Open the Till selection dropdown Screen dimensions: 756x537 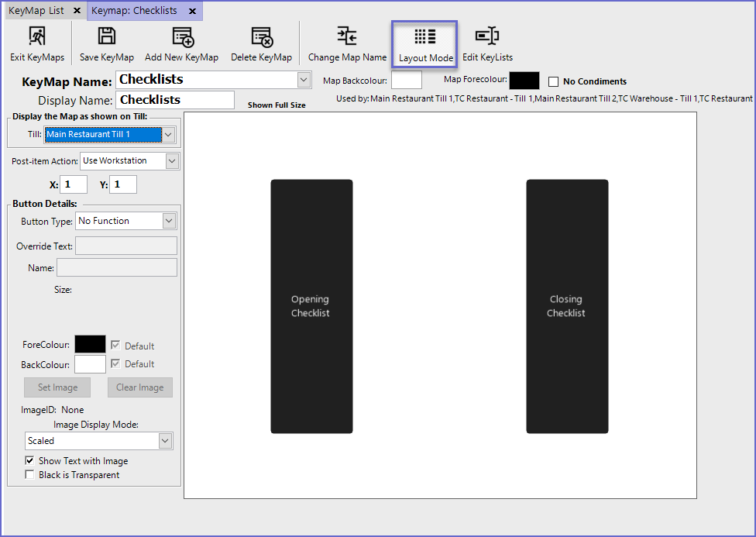tap(170, 135)
